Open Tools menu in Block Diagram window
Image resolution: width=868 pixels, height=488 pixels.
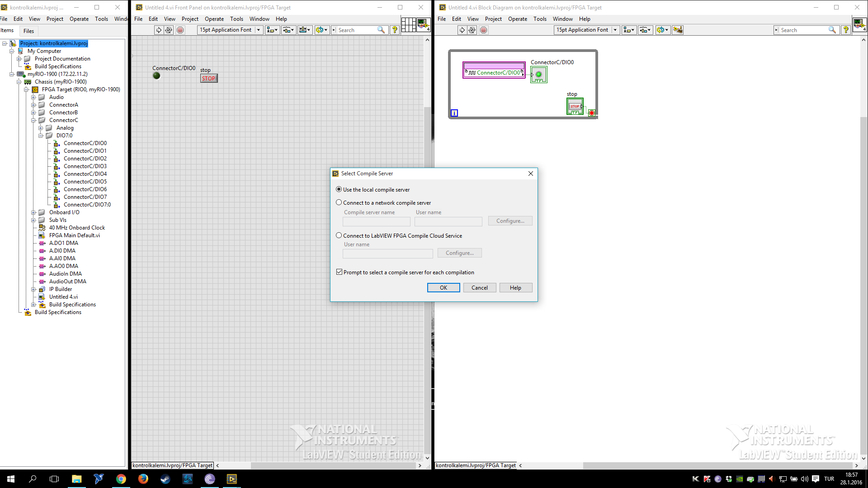click(x=540, y=19)
